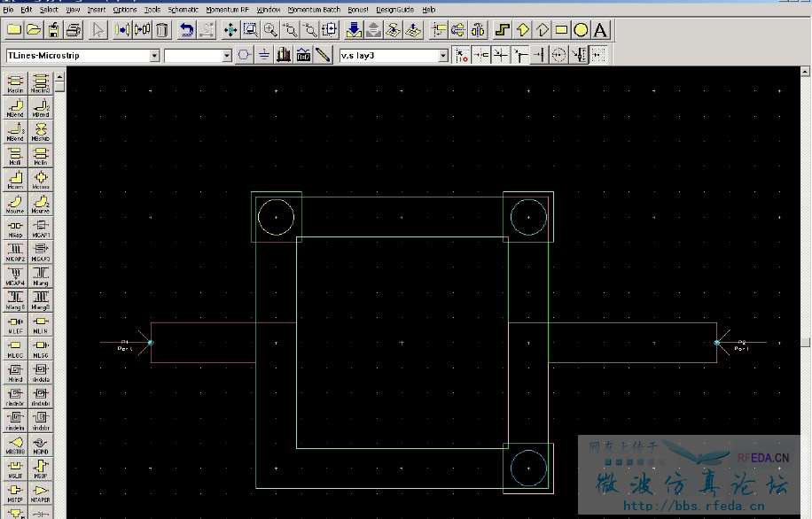Click the blue Undo arrow icon

click(186, 30)
